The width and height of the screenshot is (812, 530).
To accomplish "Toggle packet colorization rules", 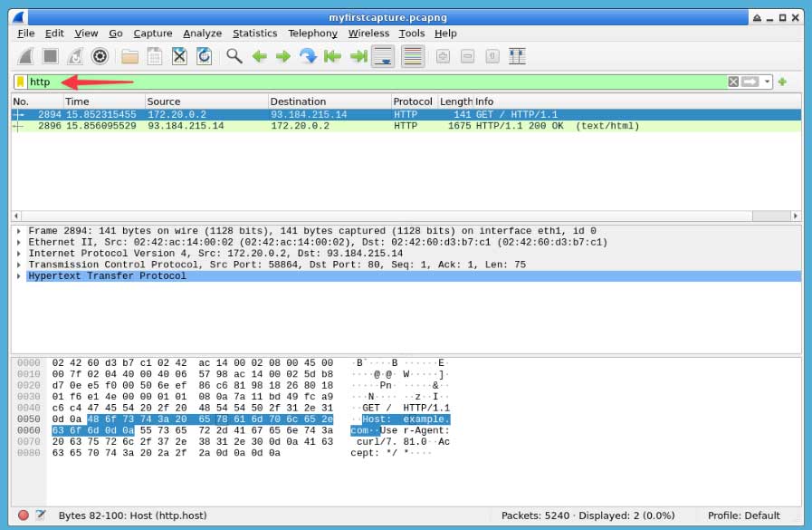I will tap(413, 56).
